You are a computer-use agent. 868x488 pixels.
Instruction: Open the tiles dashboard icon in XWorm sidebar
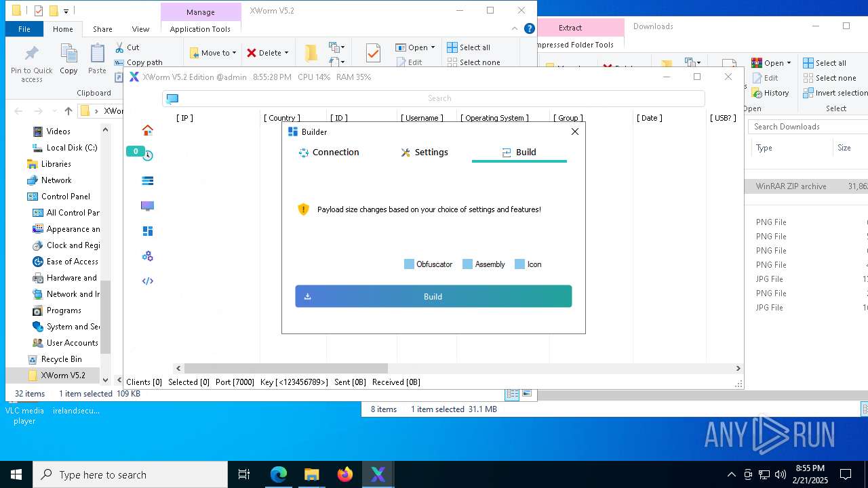tap(147, 231)
